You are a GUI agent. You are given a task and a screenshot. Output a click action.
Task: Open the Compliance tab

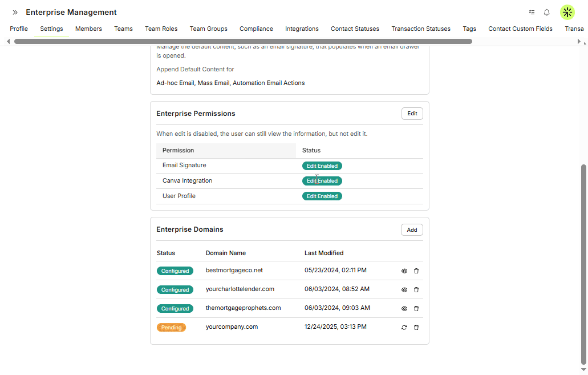pos(256,29)
